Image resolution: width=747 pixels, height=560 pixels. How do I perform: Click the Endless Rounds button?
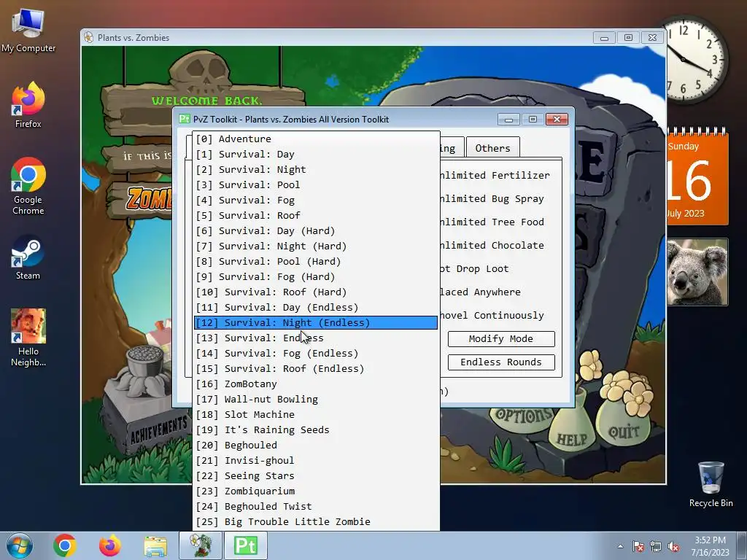501,362
